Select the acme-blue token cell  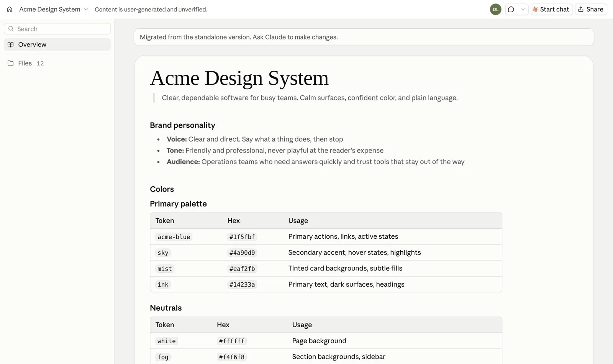pyautogui.click(x=174, y=237)
